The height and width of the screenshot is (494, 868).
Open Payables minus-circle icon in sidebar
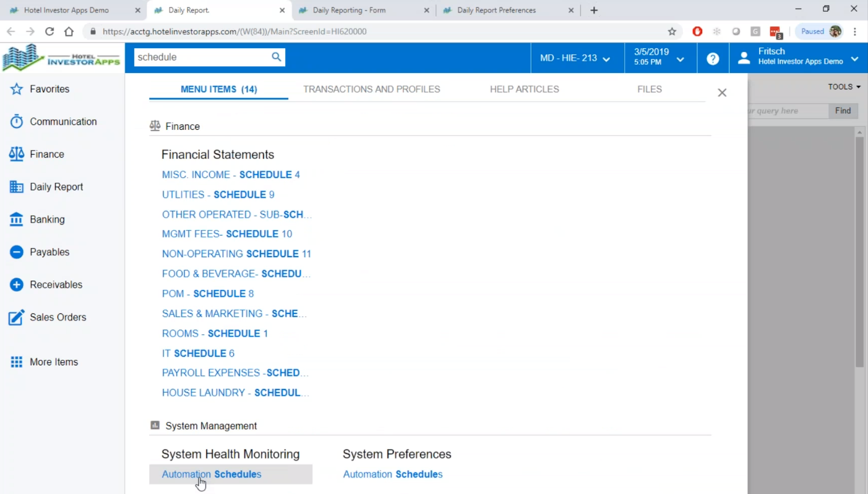tap(17, 252)
